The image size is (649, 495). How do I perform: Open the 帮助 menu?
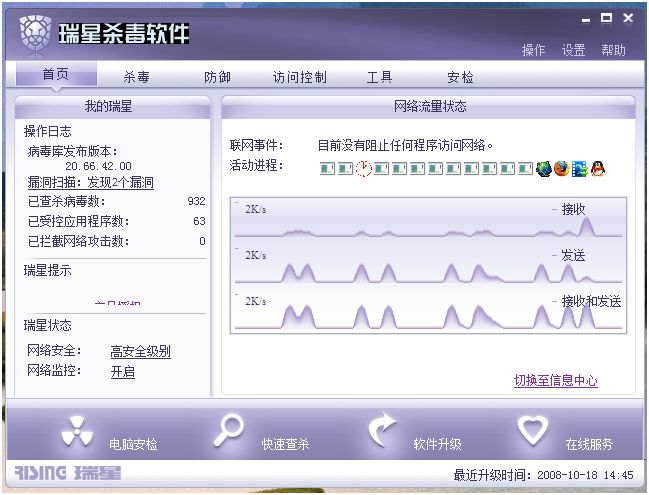(613, 50)
